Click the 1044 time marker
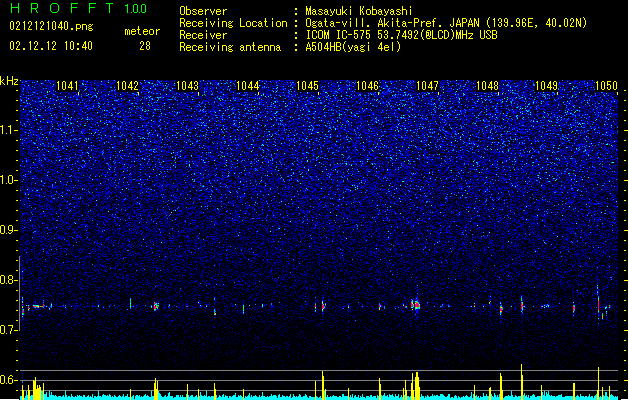The height and width of the screenshot is (400, 629). tap(248, 86)
